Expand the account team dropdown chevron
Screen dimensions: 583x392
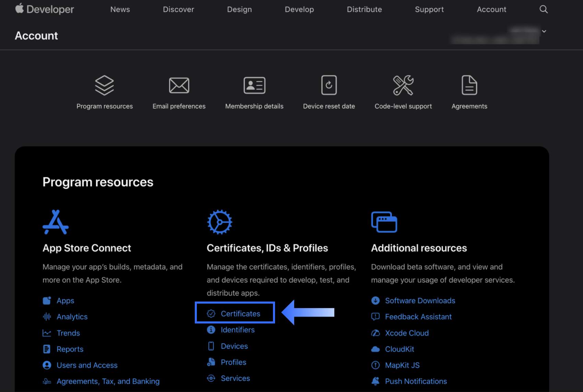coord(544,31)
